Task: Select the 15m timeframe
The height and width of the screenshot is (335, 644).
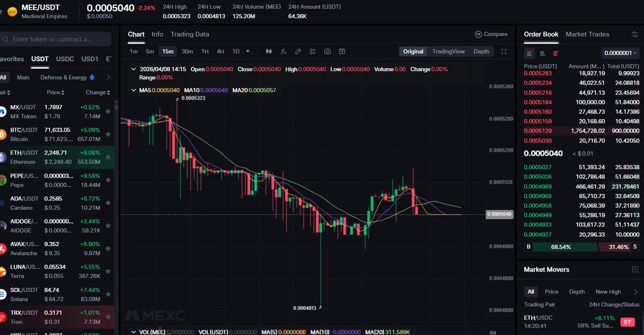Action: click(168, 52)
